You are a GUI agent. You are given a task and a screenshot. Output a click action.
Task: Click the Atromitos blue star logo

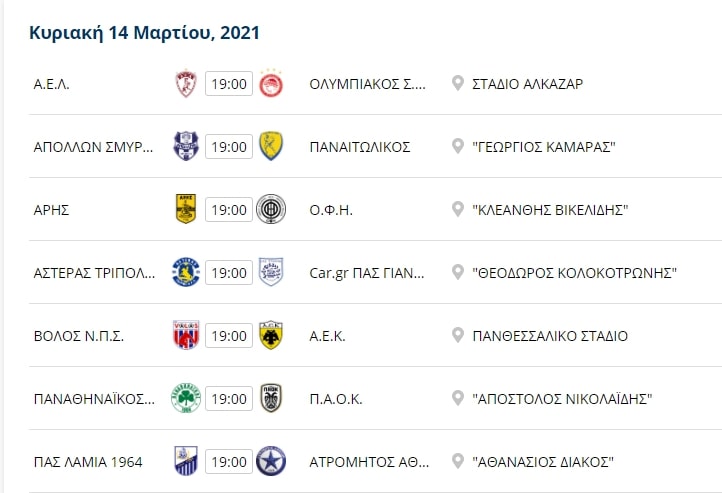point(271,461)
